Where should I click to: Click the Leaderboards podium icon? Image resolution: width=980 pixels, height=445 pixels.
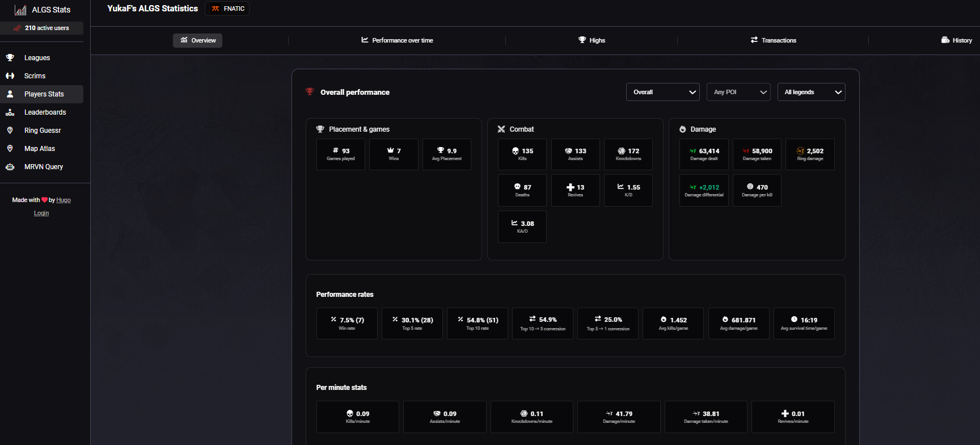[x=10, y=112]
